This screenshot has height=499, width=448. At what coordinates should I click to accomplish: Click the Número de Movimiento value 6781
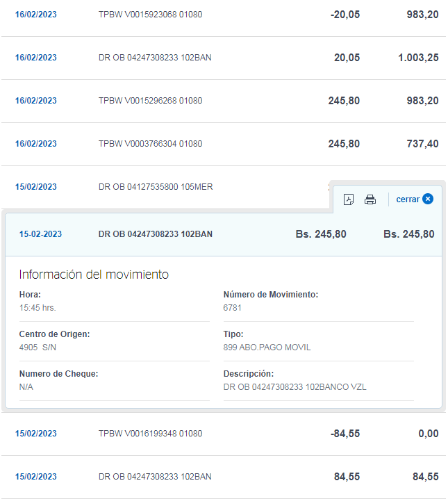point(232,308)
